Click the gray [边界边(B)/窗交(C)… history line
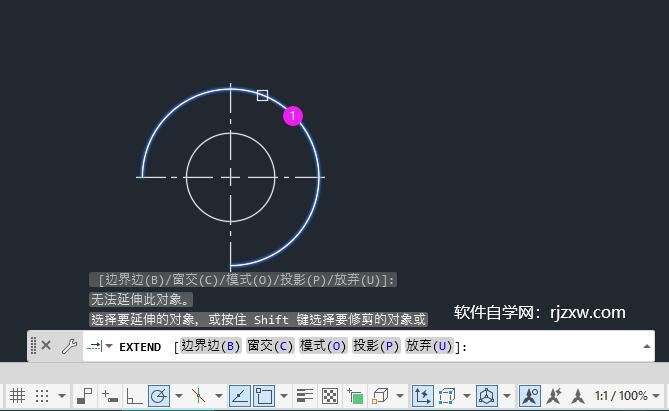 [243, 280]
